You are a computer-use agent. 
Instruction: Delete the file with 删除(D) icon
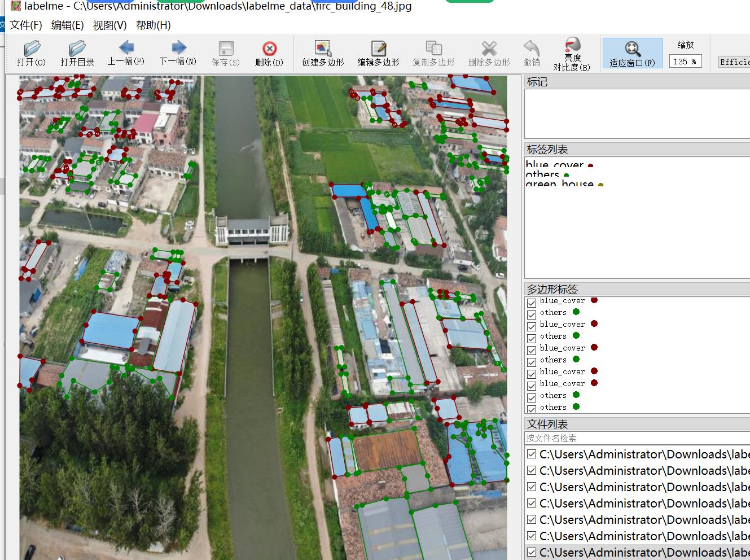click(x=269, y=54)
